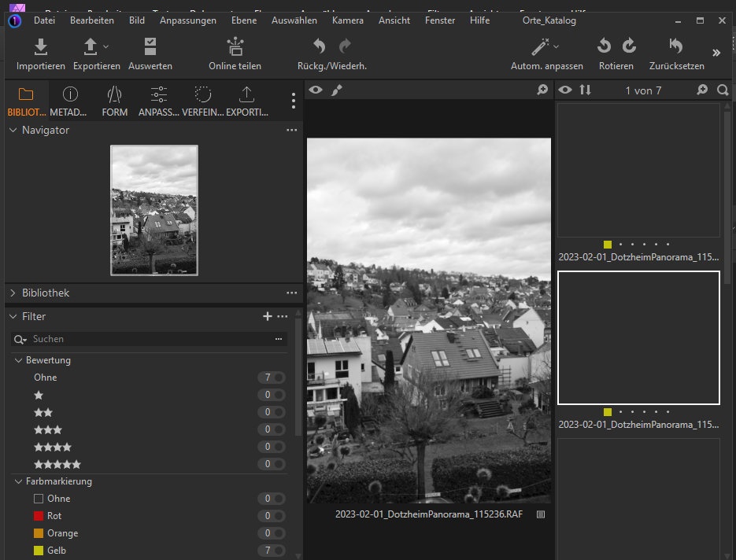Click the Zurücksetzen icon

pos(676,46)
